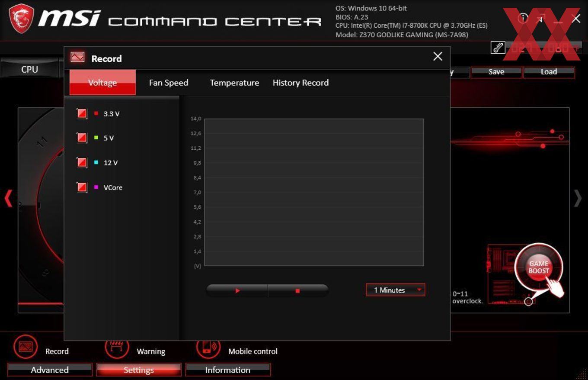588x380 pixels.
Task: Toggle the VCore checkbox
Action: (x=82, y=187)
